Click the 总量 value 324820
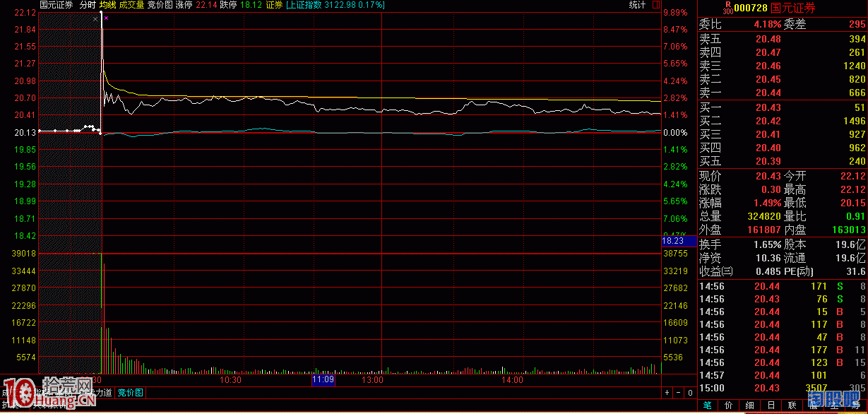This screenshot has height=414, width=868. (763, 216)
